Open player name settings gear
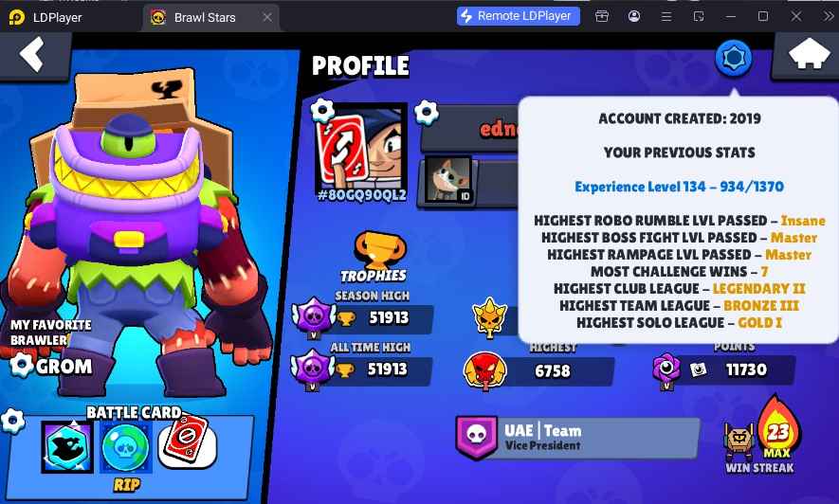This screenshot has width=839, height=504. tap(427, 112)
